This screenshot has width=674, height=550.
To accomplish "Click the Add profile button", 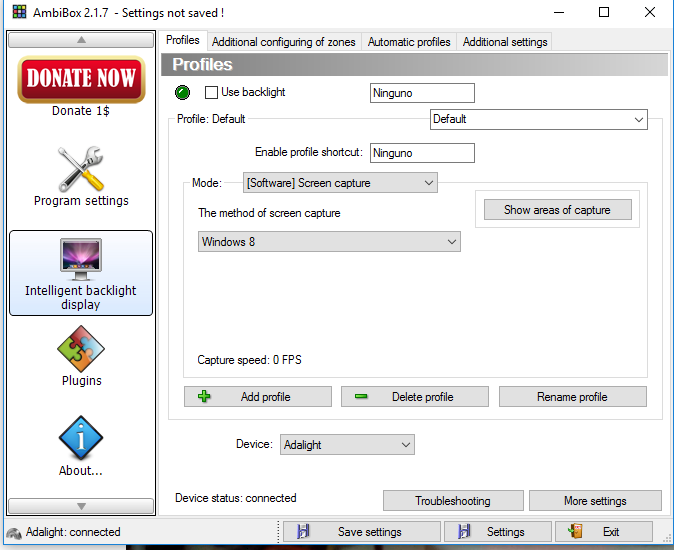I will 258,396.
